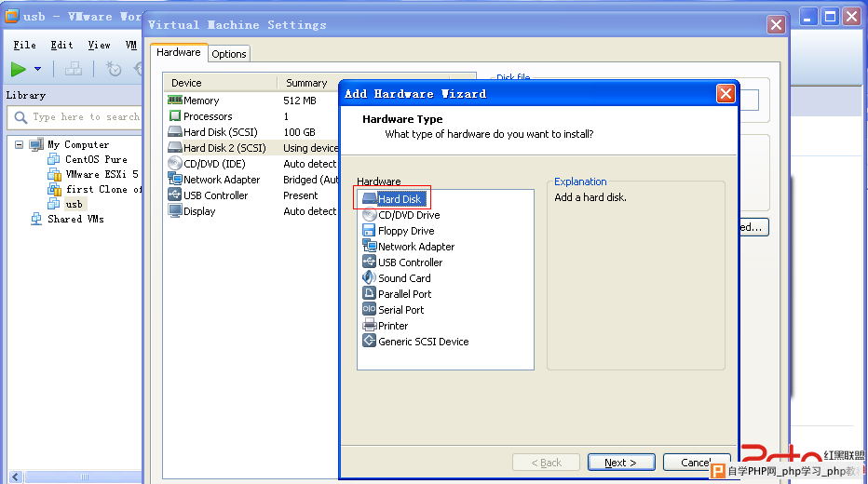The width and height of the screenshot is (868, 484).
Task: Open the File menu
Action: tap(25, 46)
